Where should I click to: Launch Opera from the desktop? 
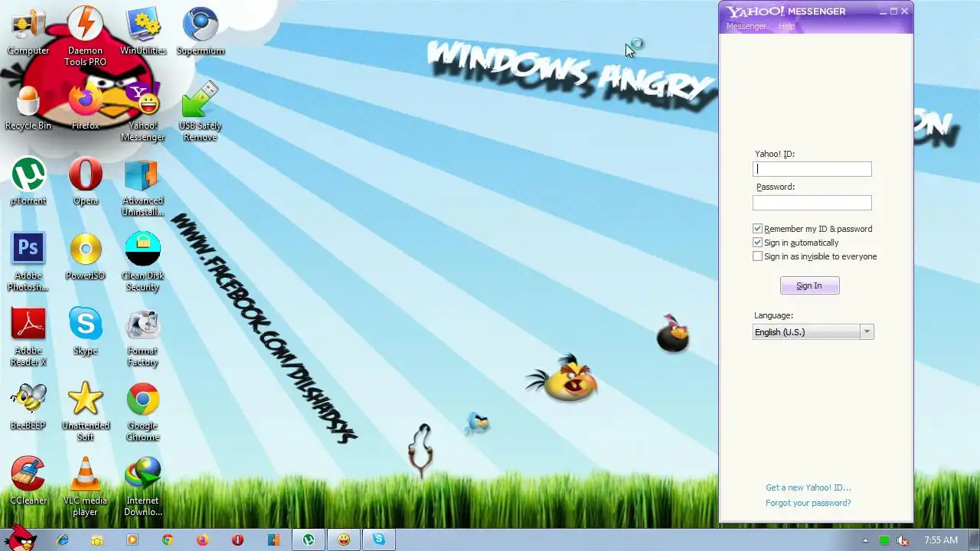click(85, 182)
